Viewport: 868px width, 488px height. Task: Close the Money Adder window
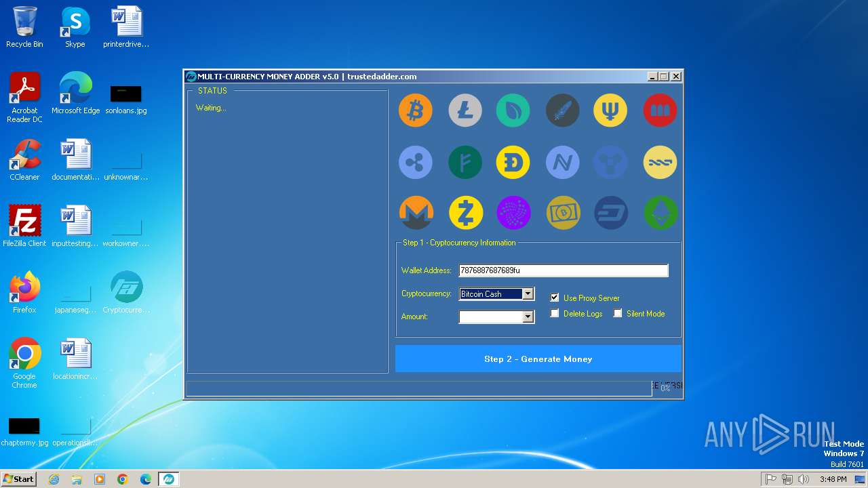click(x=675, y=77)
